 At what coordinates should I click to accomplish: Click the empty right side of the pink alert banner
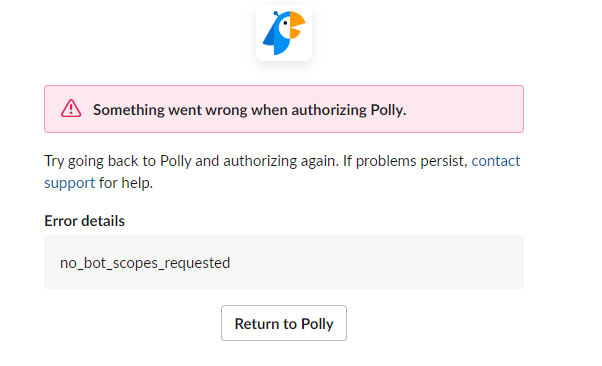465,109
